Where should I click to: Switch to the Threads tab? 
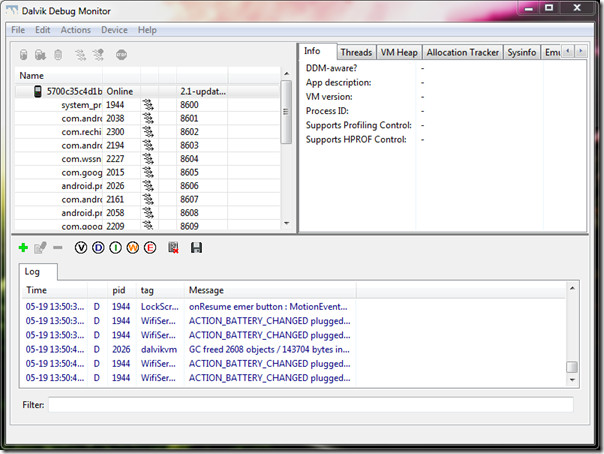(356, 52)
